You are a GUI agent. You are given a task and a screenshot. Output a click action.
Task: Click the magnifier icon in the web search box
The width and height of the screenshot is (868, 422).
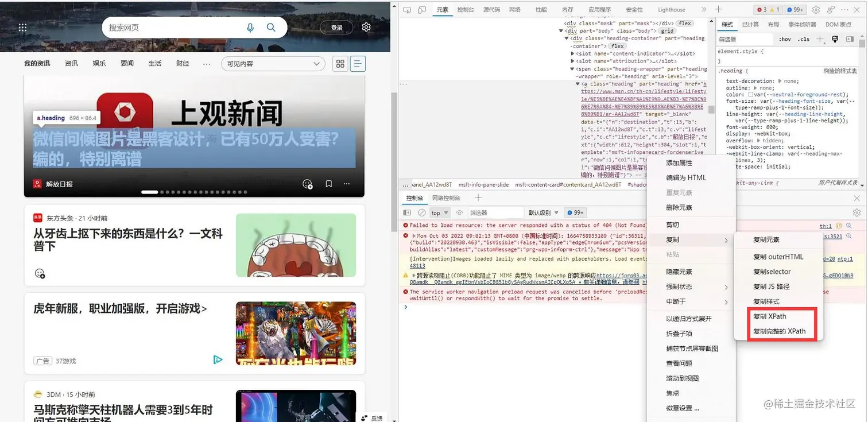[x=271, y=28]
